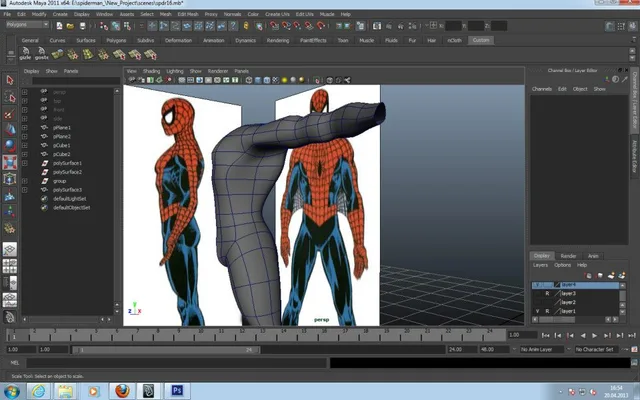Enable the viewport Wireframe cube icon

(x=249, y=80)
